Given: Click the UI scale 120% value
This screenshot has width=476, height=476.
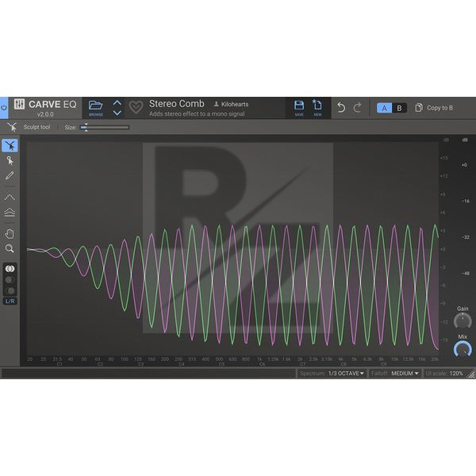Looking at the screenshot, I should click(x=456, y=374).
